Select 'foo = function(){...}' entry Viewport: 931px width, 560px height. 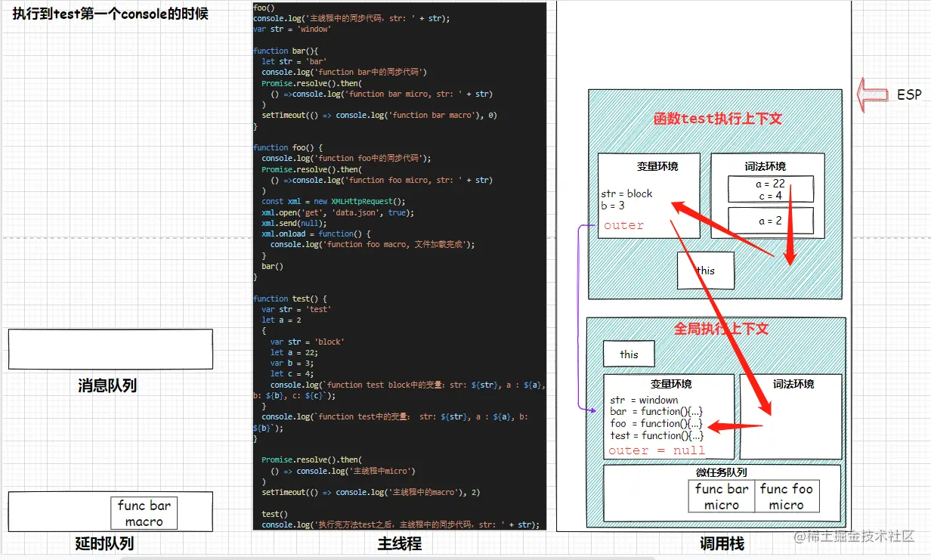click(657, 424)
